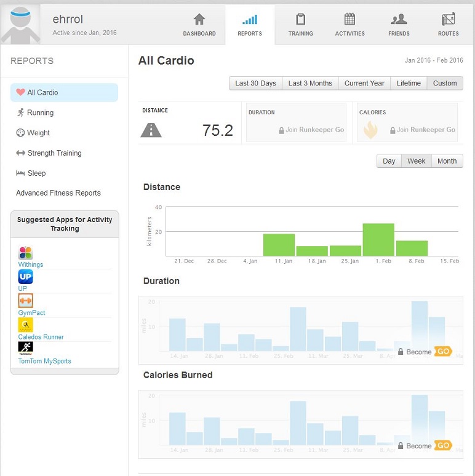Open the Sleep report
Image resolution: width=475 pixels, height=476 pixels.
tap(36, 173)
